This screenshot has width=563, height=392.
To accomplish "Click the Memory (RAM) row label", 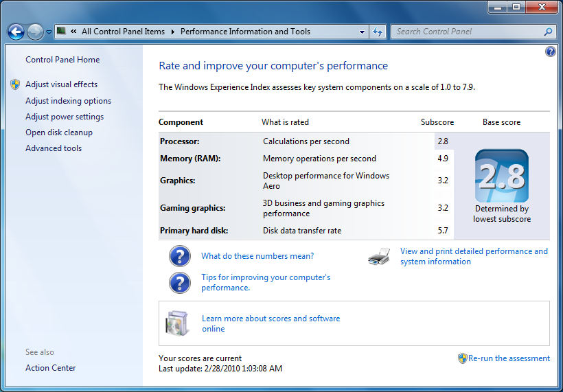I will click(190, 159).
